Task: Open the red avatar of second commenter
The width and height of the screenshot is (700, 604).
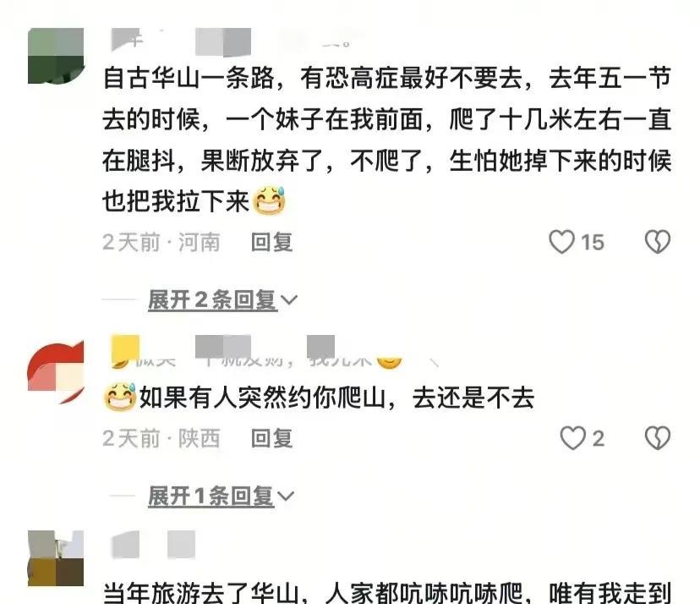Action: click(x=56, y=372)
